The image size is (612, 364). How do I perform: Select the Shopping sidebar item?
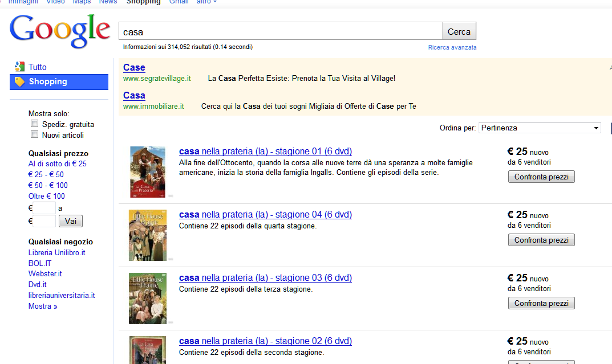[x=59, y=82]
